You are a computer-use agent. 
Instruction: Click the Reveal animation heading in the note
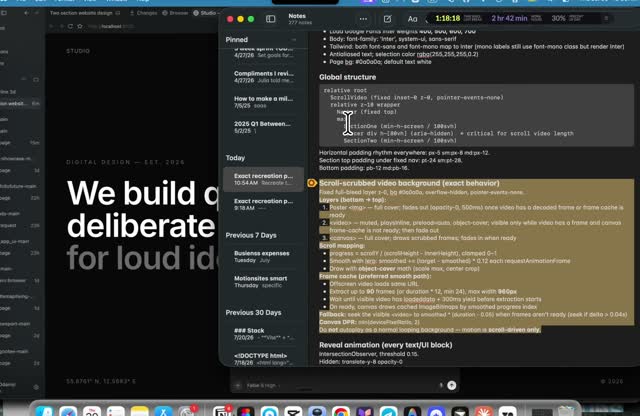385,345
